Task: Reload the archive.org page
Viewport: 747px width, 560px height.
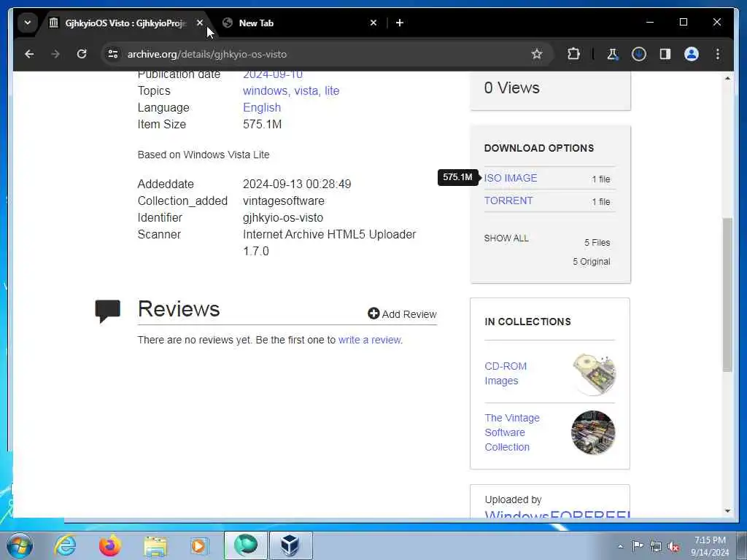Action: (x=82, y=54)
